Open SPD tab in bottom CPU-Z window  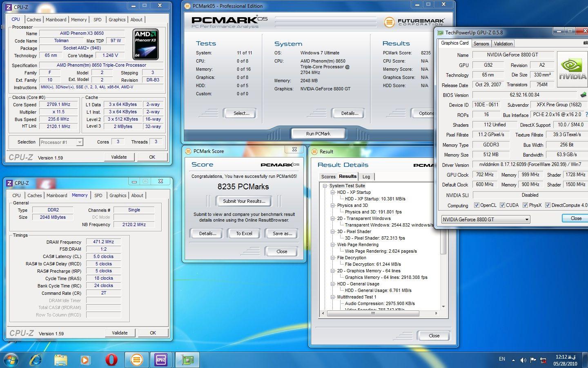click(x=98, y=195)
